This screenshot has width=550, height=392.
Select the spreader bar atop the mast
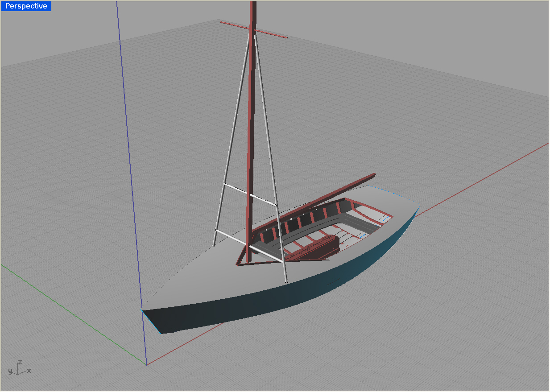coord(254,29)
